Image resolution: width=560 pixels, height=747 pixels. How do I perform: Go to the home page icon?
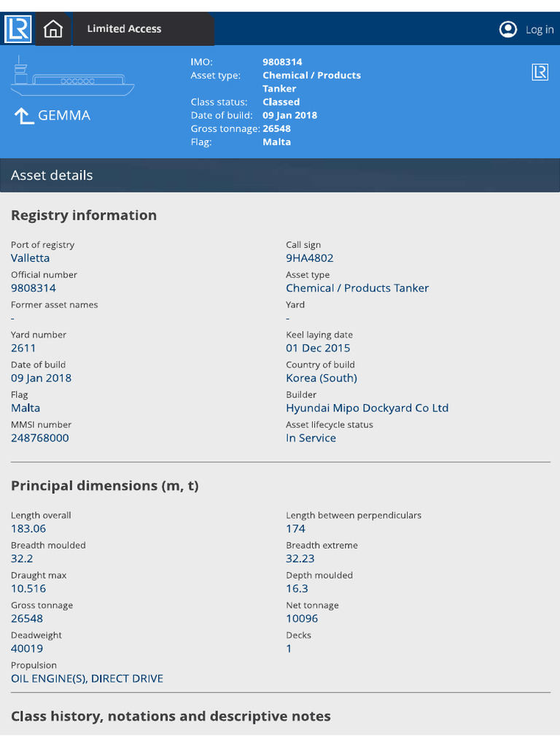pos(52,29)
